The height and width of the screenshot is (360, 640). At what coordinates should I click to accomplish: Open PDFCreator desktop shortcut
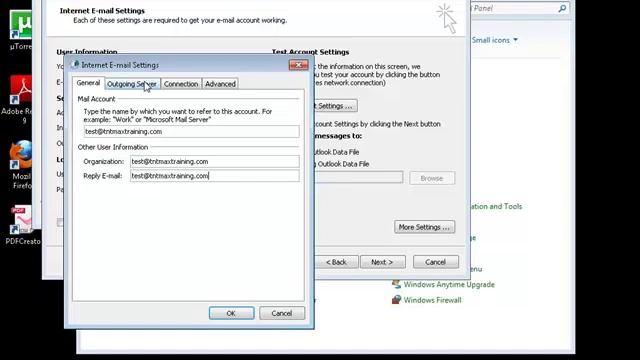(22, 225)
